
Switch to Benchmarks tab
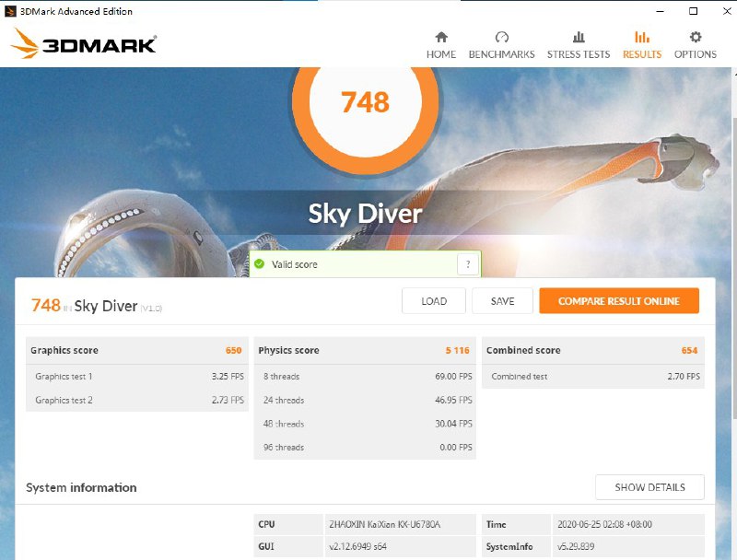click(501, 45)
